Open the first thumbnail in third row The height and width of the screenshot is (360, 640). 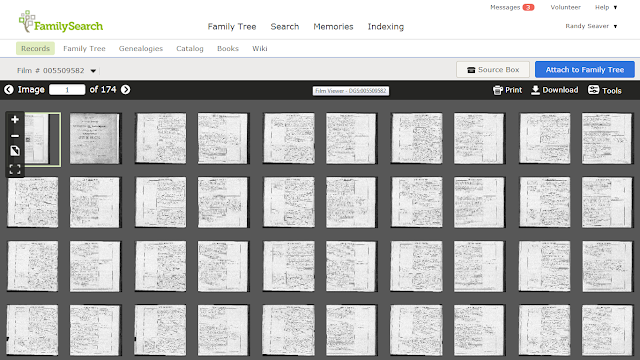pos(33,266)
